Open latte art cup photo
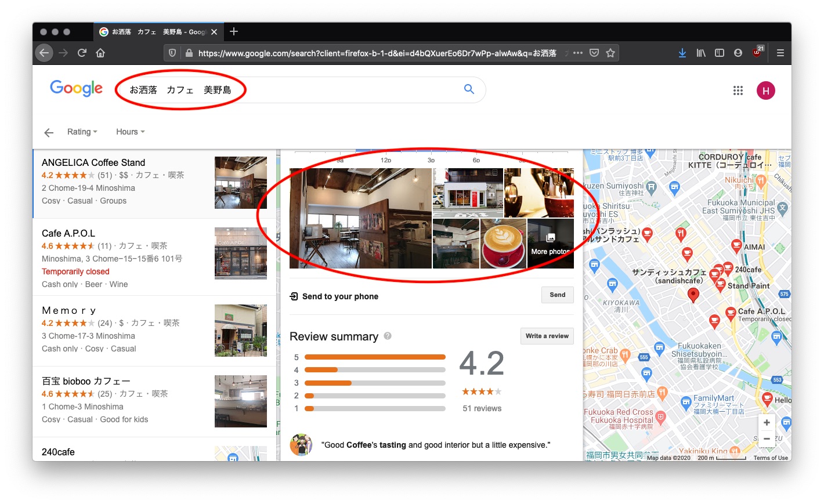The width and height of the screenshot is (824, 504). 503,244
